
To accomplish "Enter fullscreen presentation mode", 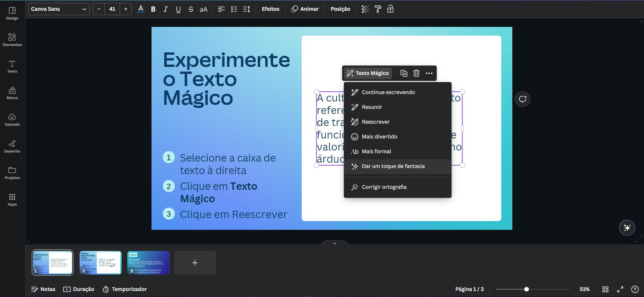I will (x=620, y=289).
